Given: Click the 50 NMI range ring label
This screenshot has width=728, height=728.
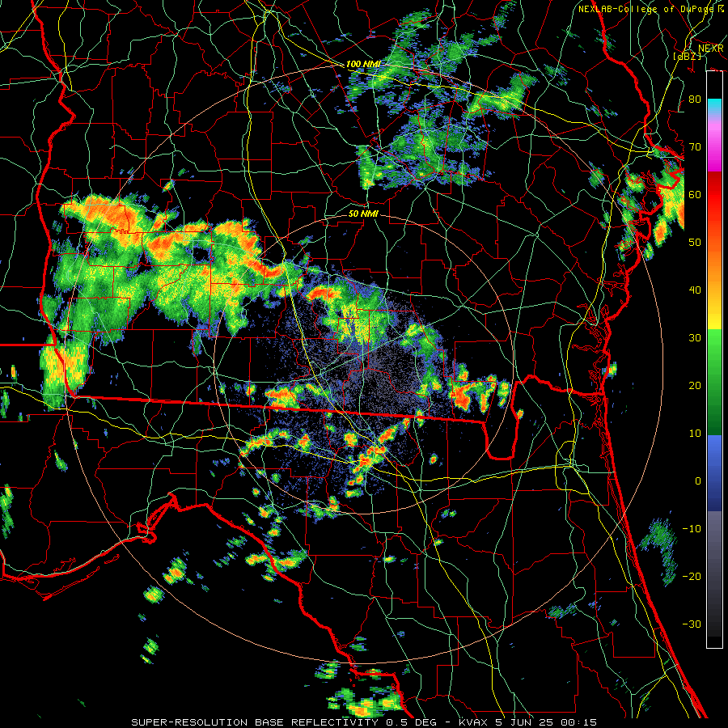Looking at the screenshot, I should (363, 214).
